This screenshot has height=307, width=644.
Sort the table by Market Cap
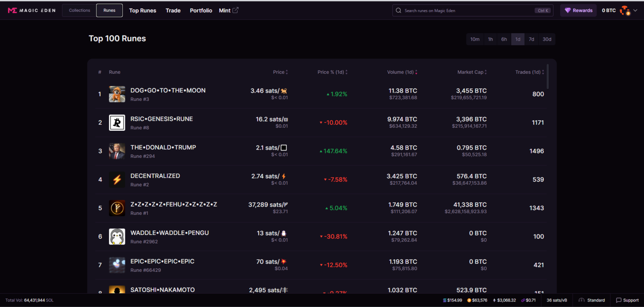coord(471,72)
